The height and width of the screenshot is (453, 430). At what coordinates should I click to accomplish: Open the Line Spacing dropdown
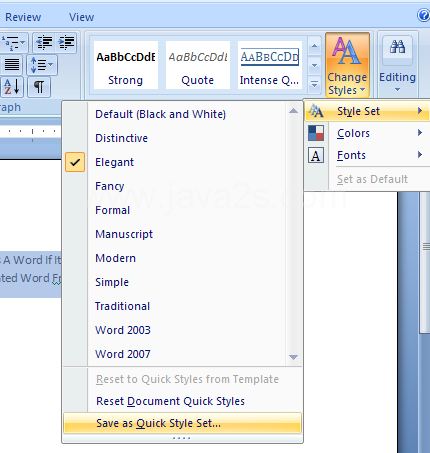42,65
